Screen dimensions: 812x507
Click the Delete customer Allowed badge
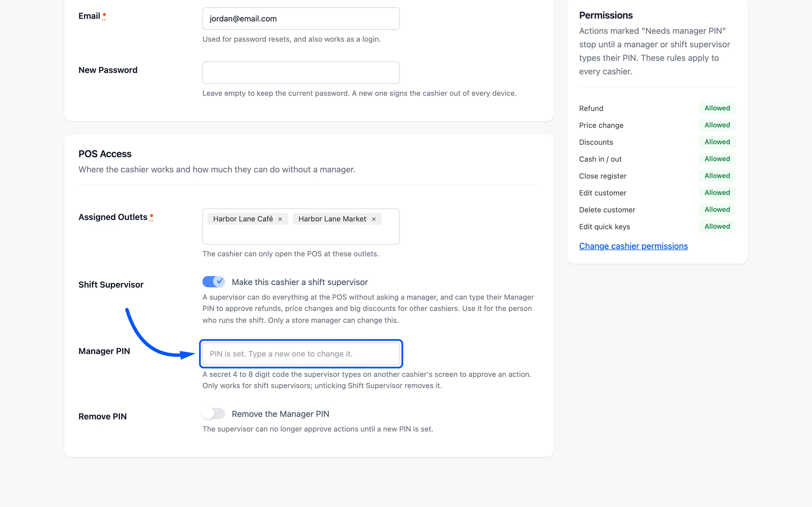[717, 210]
